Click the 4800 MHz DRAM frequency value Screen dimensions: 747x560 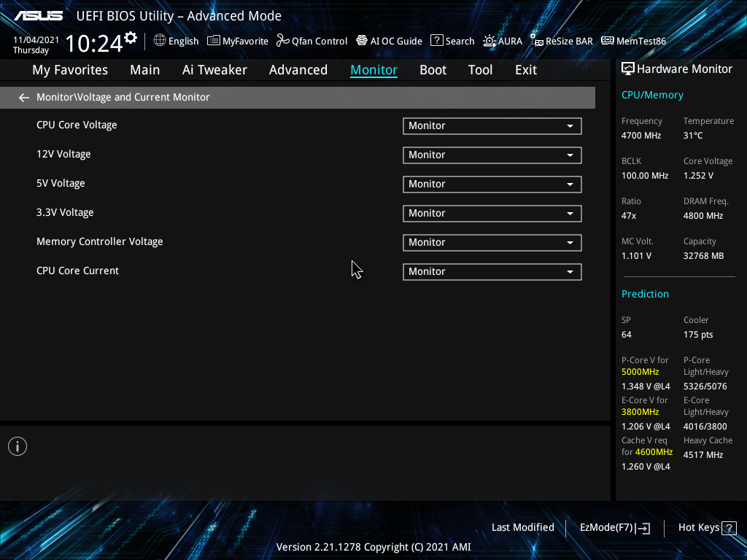703,216
